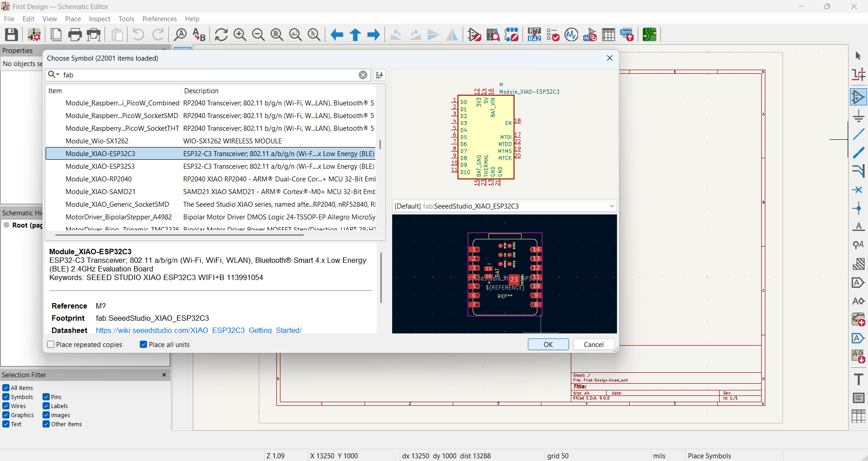868x461 pixels.
Task: Click the Zoom Out icon
Action: (x=258, y=34)
